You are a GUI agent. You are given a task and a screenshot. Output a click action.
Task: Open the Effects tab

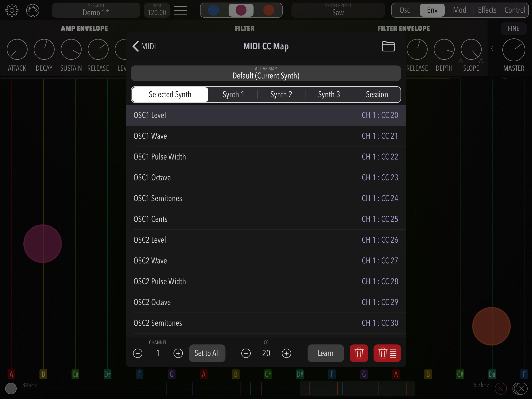point(487,10)
